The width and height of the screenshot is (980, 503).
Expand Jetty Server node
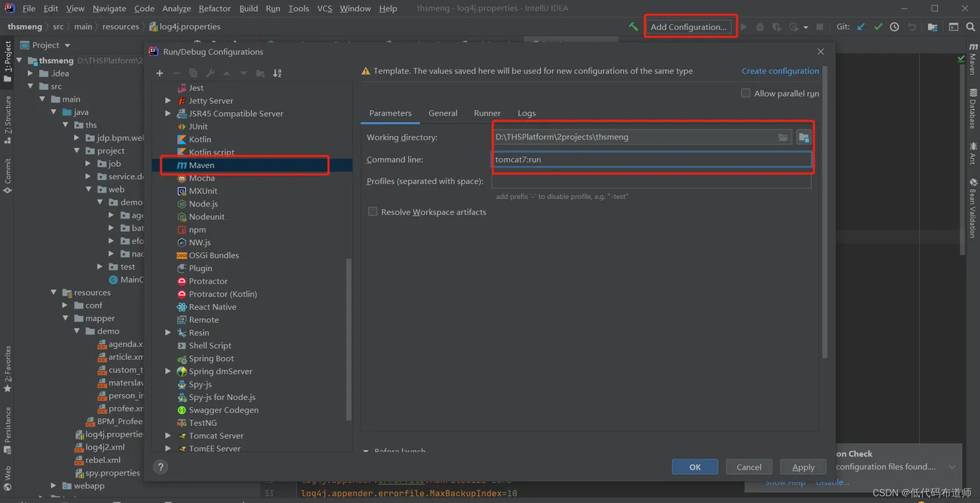point(168,101)
